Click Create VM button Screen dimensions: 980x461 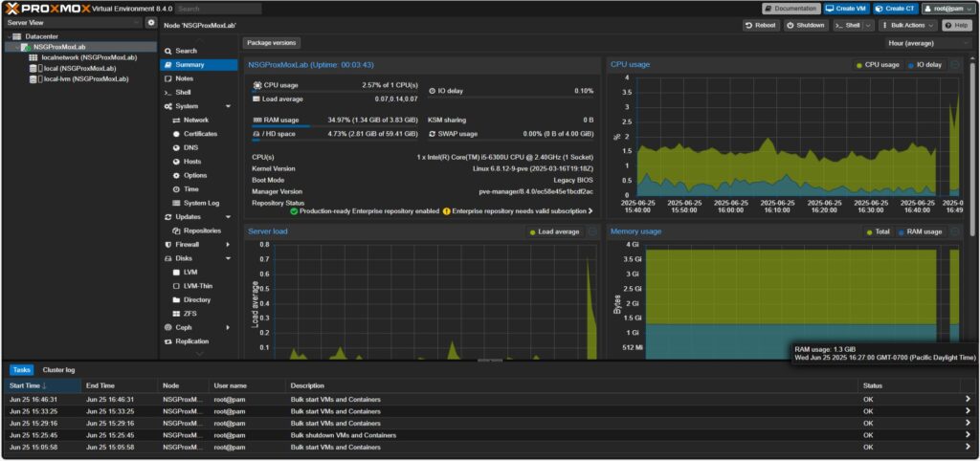pos(846,9)
